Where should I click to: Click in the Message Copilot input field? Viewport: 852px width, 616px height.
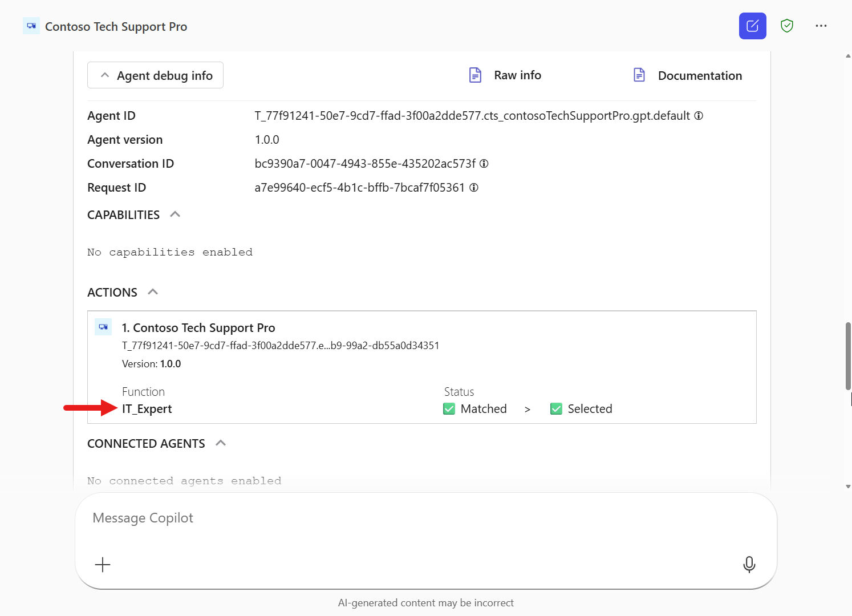tap(426, 518)
